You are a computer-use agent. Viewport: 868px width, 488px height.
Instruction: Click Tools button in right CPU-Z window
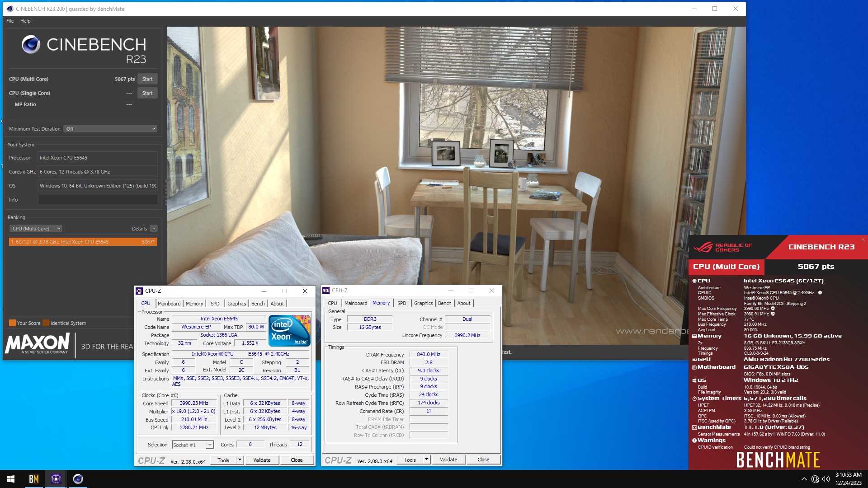click(410, 460)
